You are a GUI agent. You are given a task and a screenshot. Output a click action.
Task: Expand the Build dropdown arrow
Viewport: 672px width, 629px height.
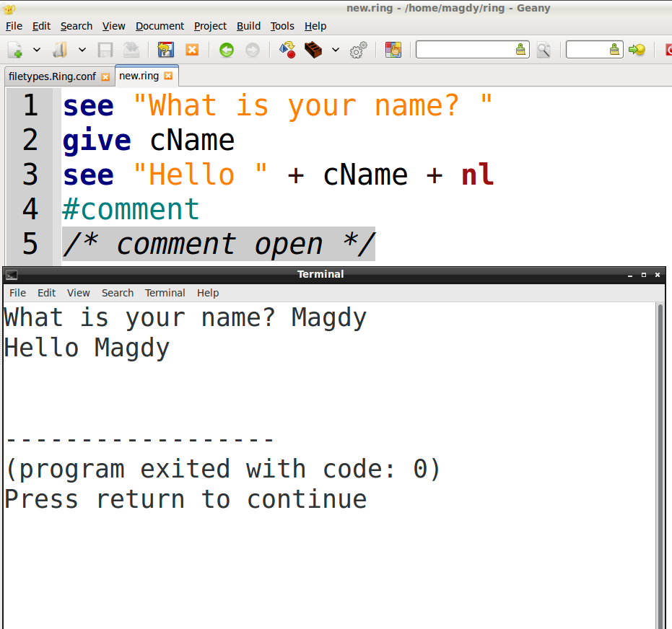(335, 49)
